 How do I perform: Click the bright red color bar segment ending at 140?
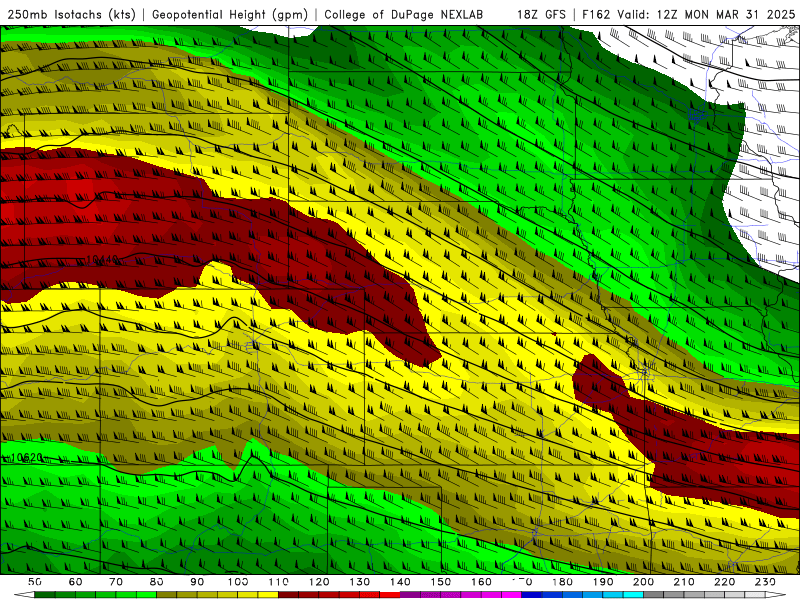pyautogui.click(x=390, y=595)
